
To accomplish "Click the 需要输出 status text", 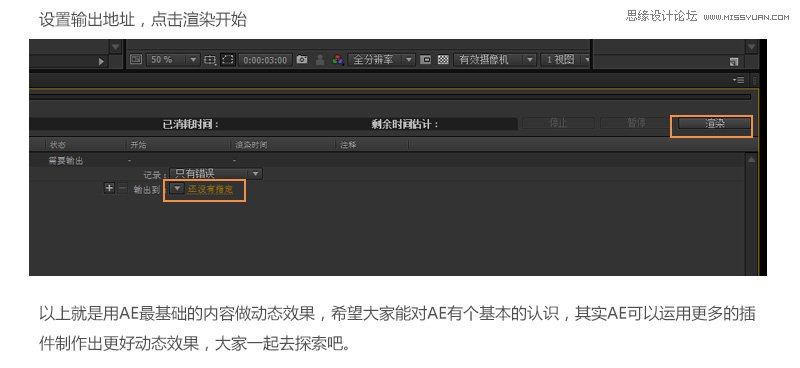I will (x=65, y=161).
